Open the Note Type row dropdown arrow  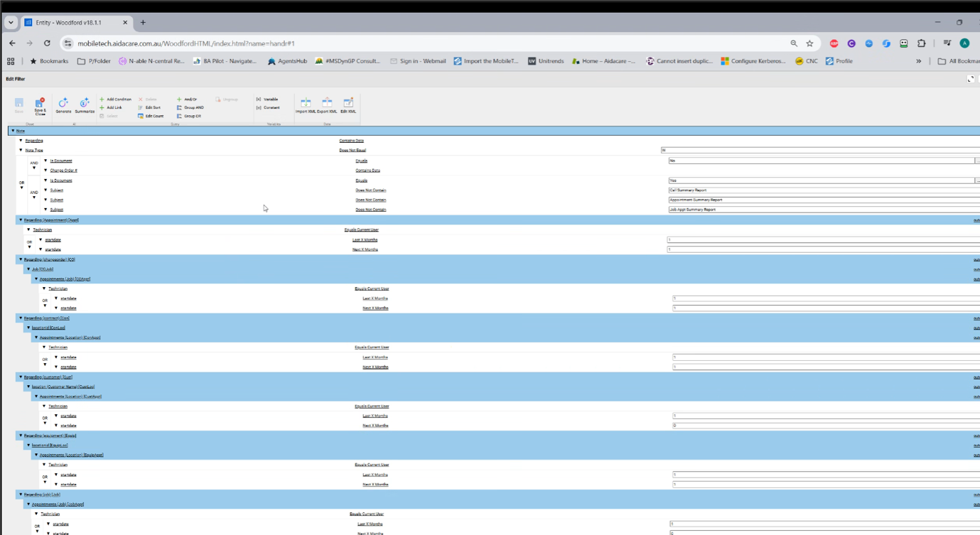(21, 150)
